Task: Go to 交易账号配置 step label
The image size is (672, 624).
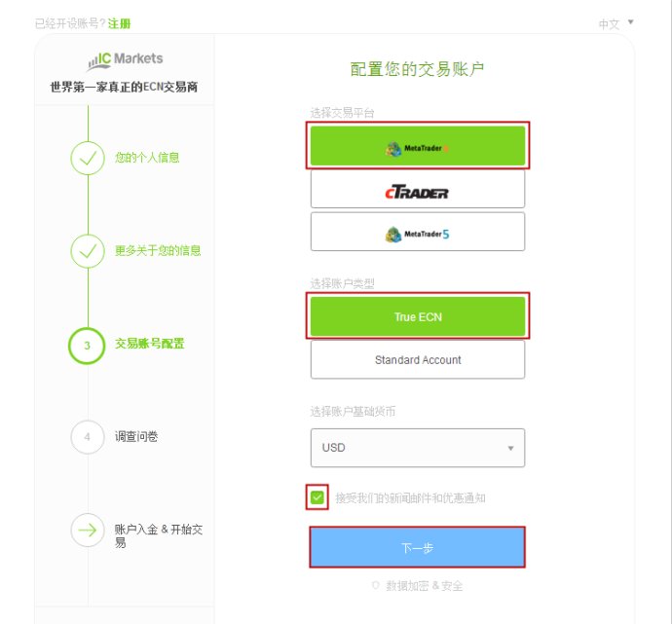Action: 150,344
